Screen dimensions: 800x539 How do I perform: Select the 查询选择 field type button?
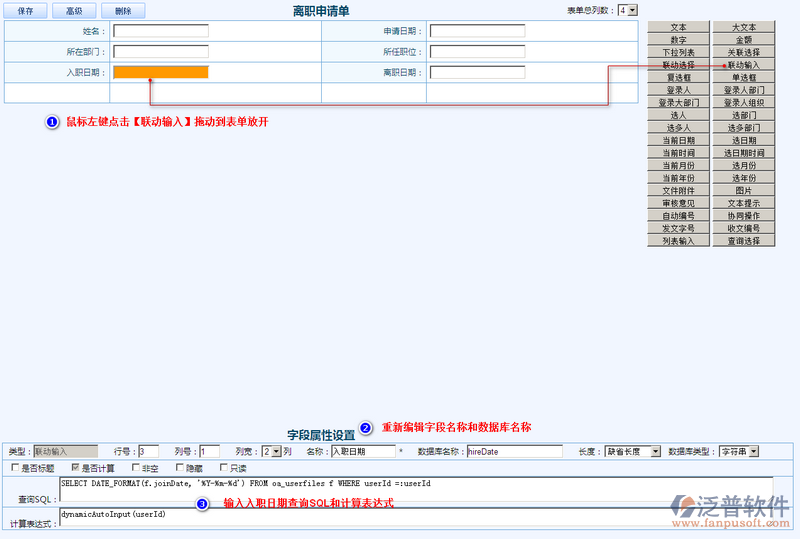(x=744, y=241)
